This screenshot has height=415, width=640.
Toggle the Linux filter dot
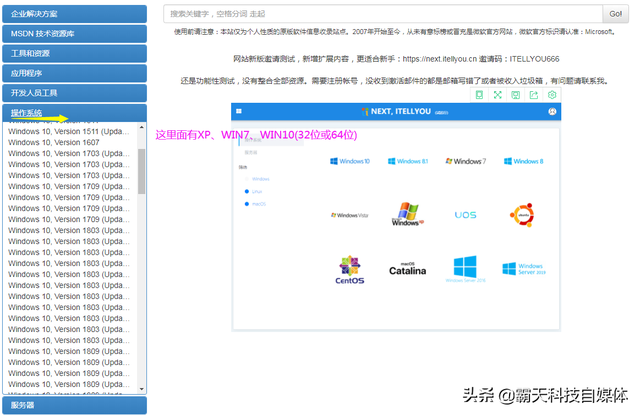[x=247, y=191]
